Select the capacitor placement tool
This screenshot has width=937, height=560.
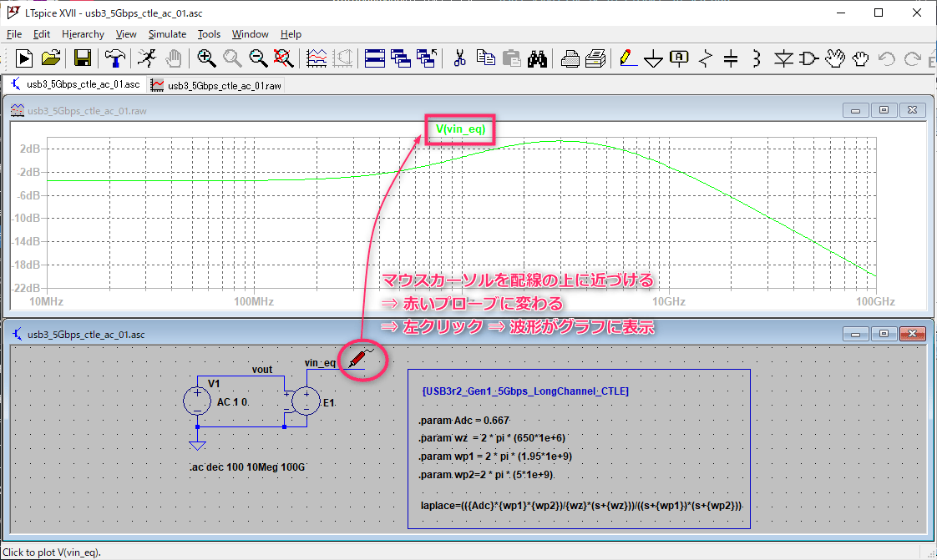tap(732, 58)
